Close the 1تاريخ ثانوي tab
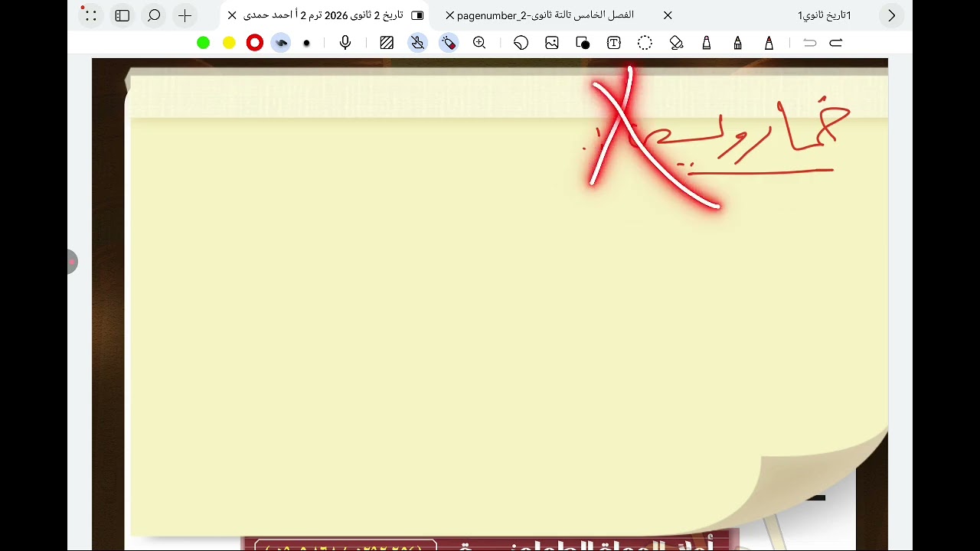Viewport: 980px width, 551px height. click(668, 15)
